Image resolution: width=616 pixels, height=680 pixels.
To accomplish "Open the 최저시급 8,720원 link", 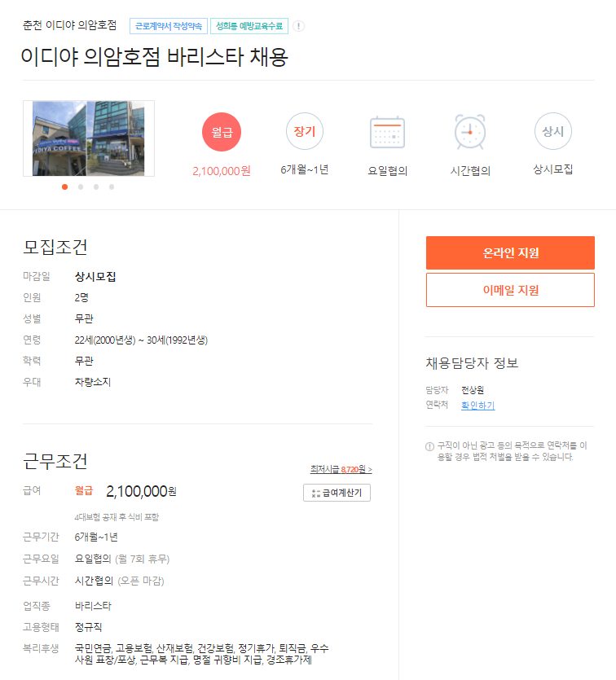I will 341,469.
